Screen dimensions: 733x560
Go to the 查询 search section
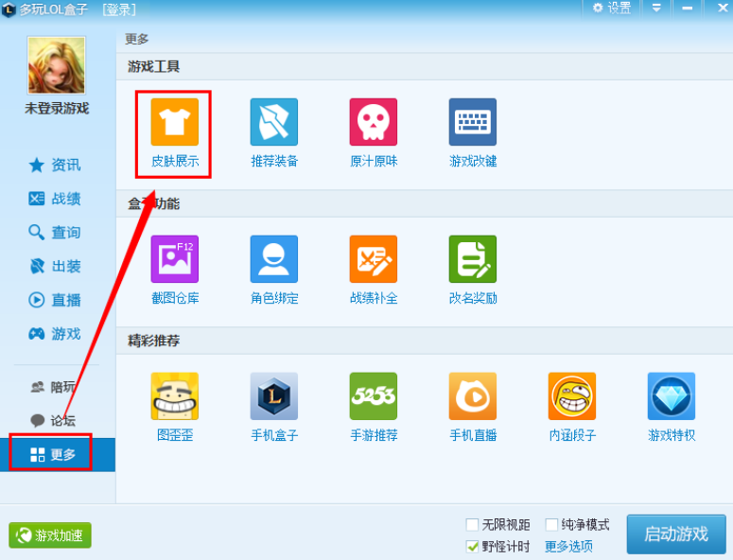[55, 233]
